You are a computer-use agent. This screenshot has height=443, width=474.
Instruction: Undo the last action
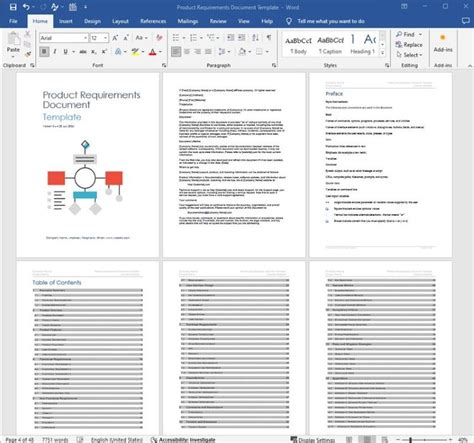pyautogui.click(x=26, y=7)
